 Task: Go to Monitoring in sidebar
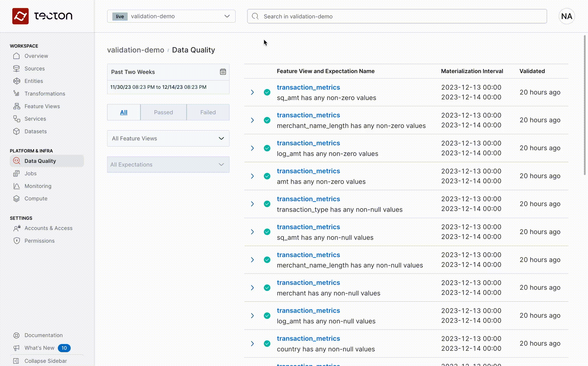pyautogui.click(x=38, y=186)
